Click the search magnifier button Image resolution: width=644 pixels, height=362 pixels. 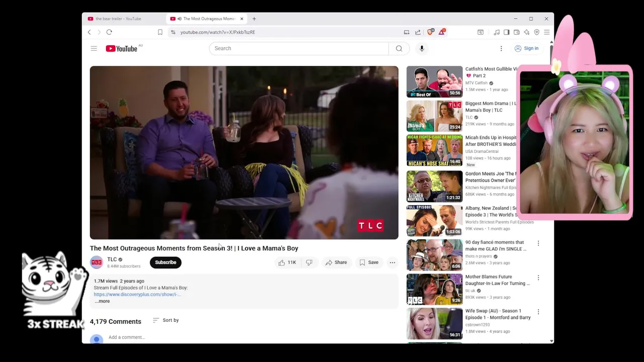coord(399,48)
